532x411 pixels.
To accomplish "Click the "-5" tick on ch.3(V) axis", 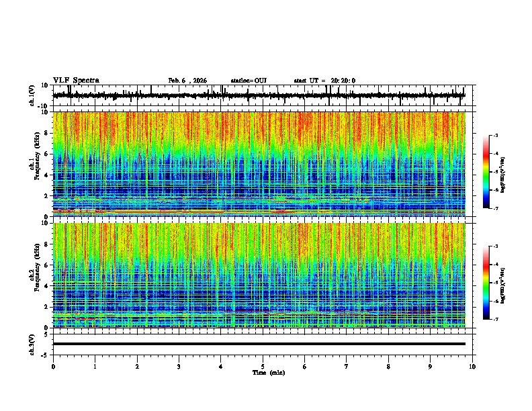I will tap(46, 355).
